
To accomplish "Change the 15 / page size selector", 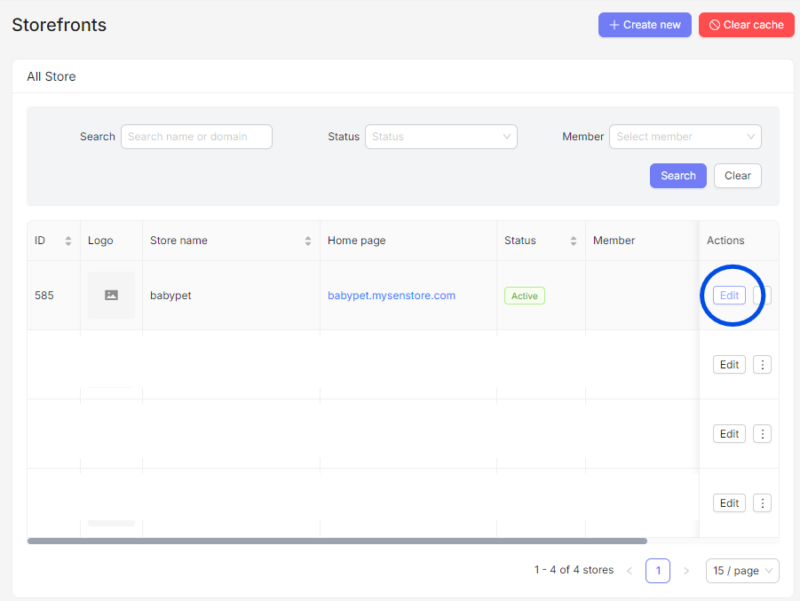I will coord(742,571).
